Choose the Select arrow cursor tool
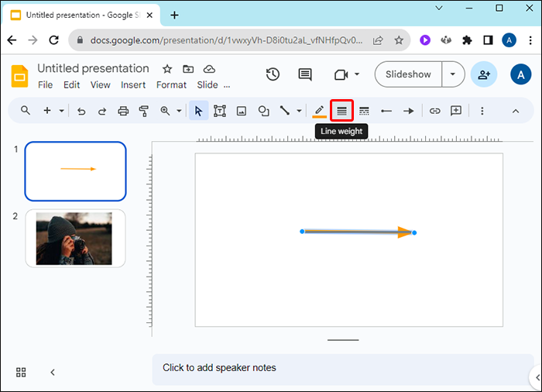 198,111
